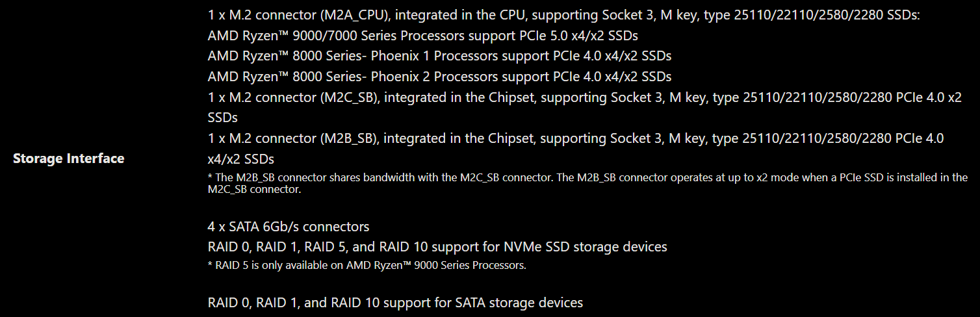Image resolution: width=980 pixels, height=317 pixels.
Task: Click the RAID 5 availability footnote
Action: click(x=367, y=265)
